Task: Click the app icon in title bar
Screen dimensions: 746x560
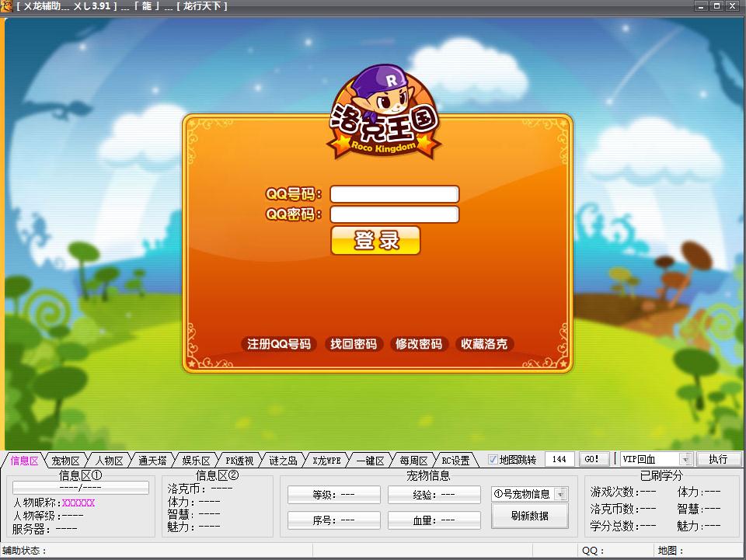Action: point(6,6)
